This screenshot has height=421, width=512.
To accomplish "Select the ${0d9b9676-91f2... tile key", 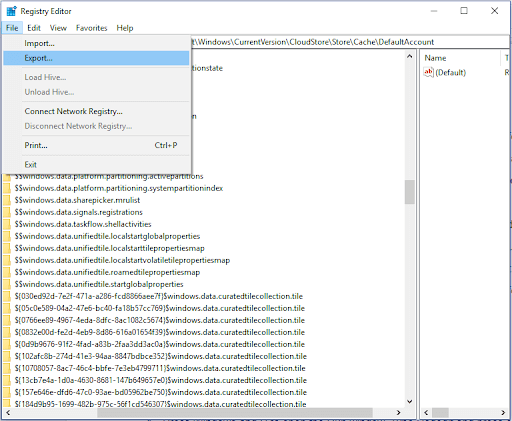I will (160, 344).
